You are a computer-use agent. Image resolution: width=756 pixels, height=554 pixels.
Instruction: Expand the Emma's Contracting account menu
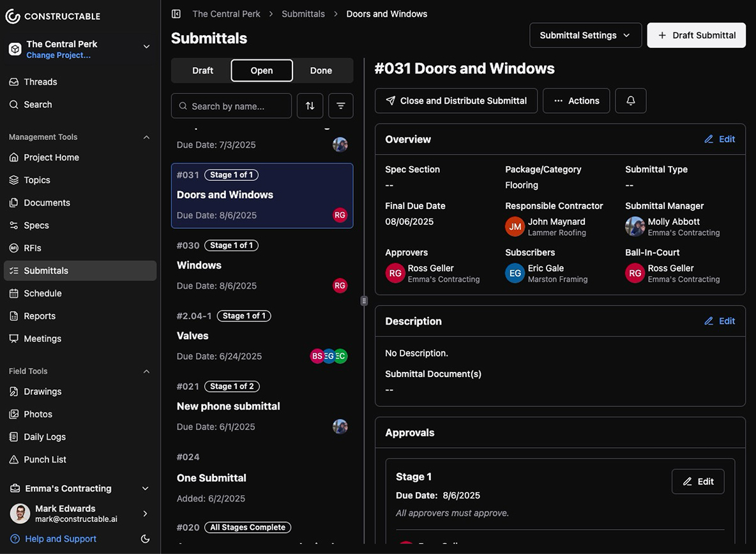tap(145, 488)
